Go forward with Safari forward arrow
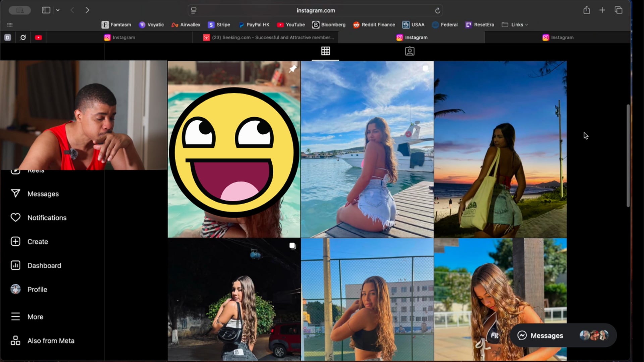The image size is (644, 362). click(x=87, y=10)
